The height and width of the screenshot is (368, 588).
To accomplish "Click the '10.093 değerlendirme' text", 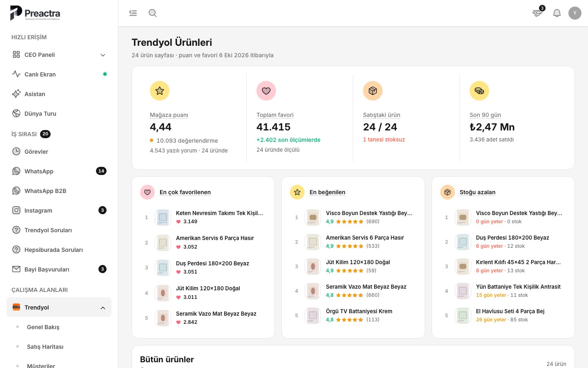I will click(187, 141).
